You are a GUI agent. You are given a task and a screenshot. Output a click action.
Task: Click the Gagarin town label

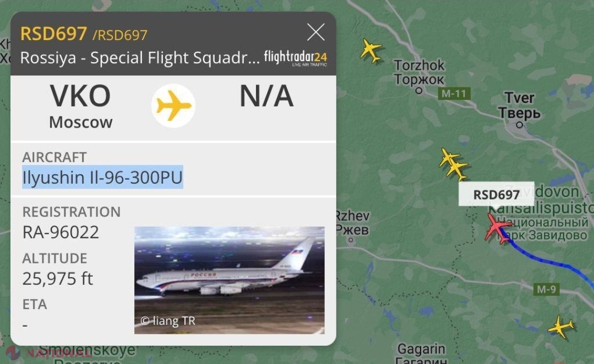coord(421,352)
